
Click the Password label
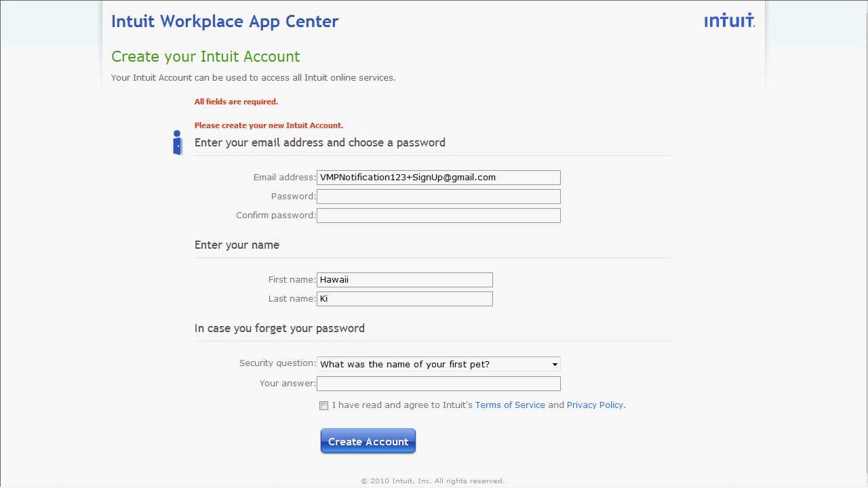294,196
